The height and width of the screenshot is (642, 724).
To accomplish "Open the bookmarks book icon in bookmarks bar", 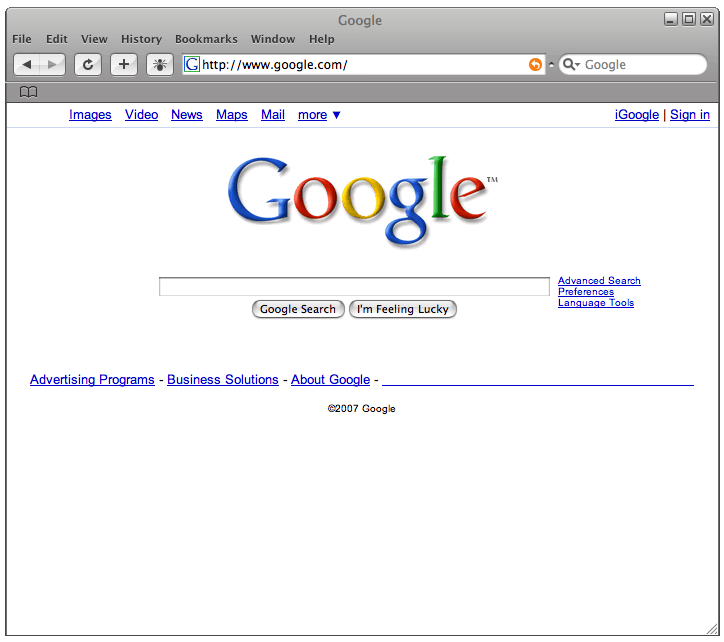I will pos(29,92).
